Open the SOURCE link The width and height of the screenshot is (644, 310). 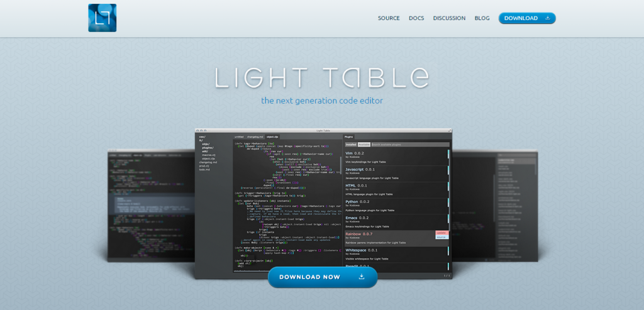coord(389,18)
